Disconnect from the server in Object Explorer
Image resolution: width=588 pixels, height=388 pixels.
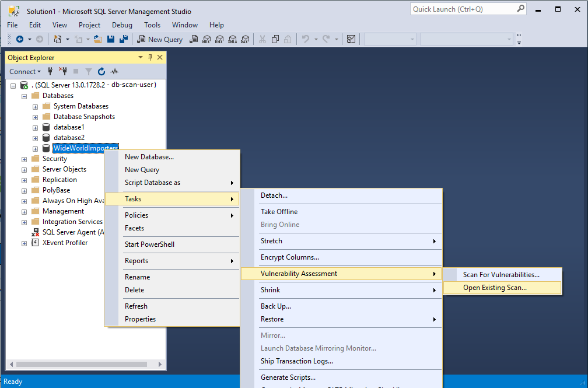coord(64,71)
